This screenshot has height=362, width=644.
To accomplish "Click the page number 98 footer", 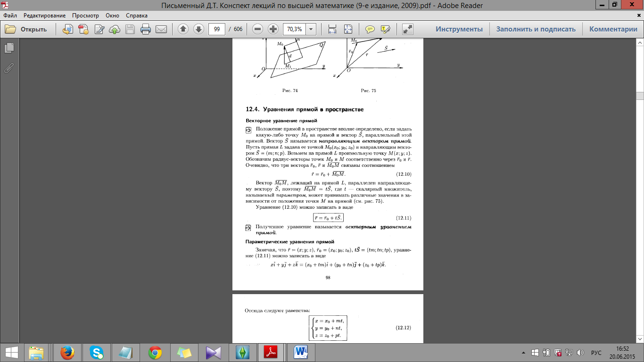I will coord(328,278).
